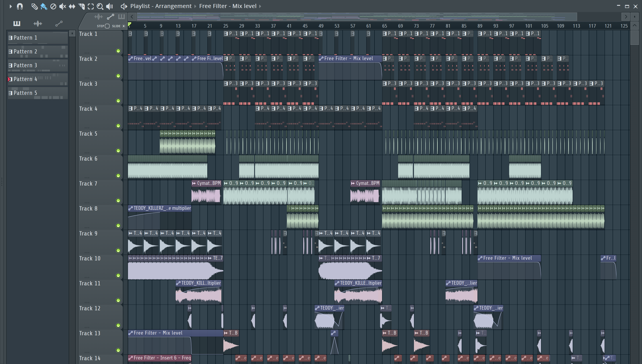The image size is (642, 364).
Task: Select the Select marquee tool
Action: tap(91, 6)
